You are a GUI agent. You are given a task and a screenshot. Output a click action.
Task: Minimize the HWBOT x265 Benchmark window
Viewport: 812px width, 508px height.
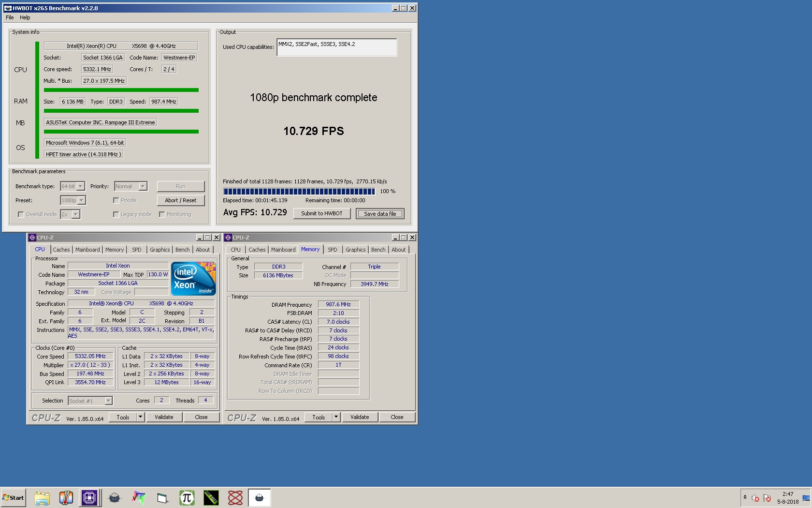(395, 8)
